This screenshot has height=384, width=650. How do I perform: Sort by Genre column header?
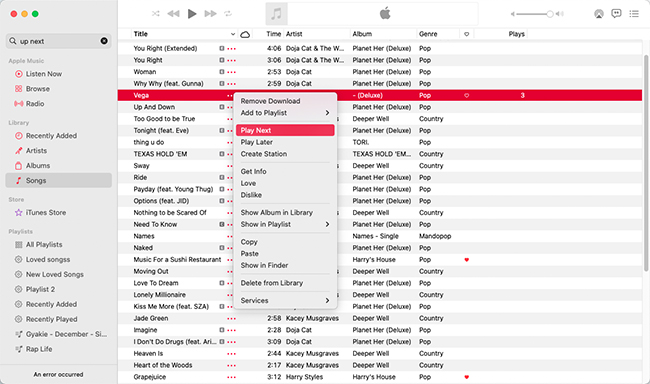coord(438,34)
